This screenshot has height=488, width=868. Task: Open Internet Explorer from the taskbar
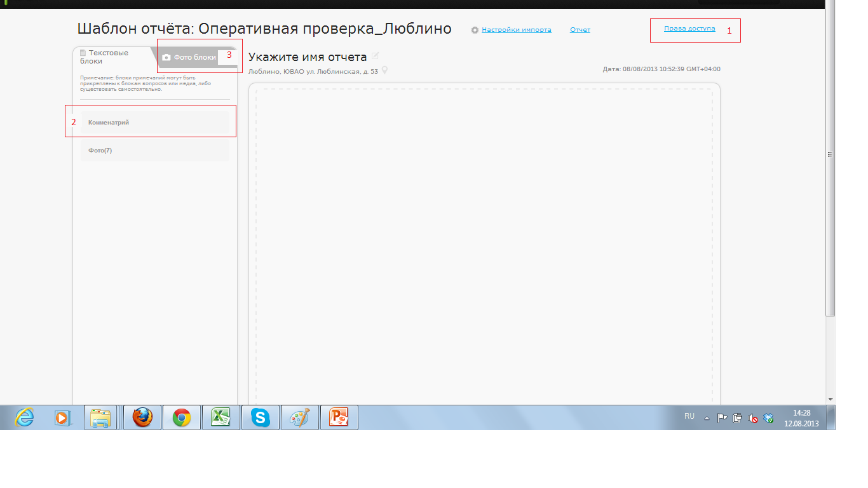[x=24, y=417]
